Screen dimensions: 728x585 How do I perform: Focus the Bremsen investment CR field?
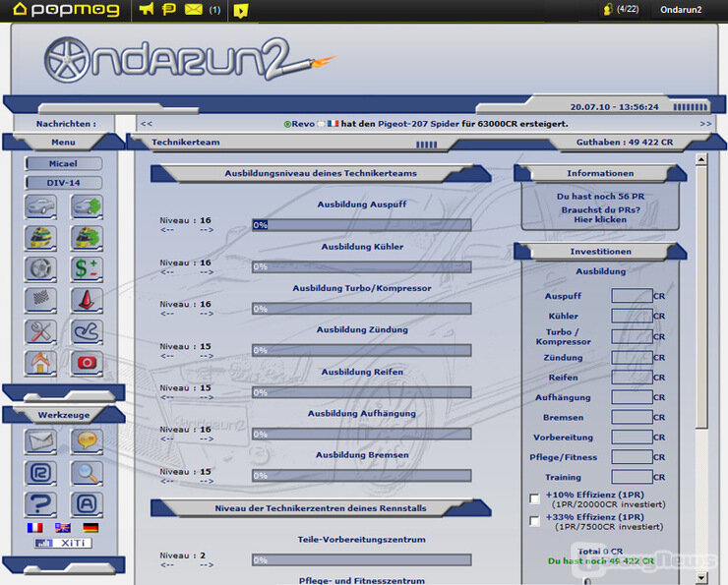[633, 417]
